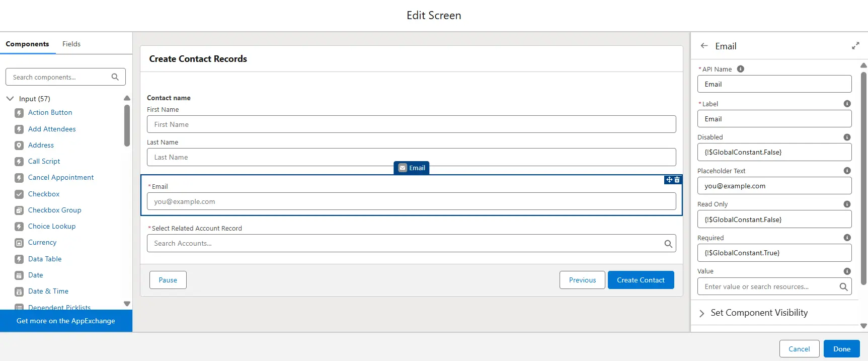Click the Search components input field
This screenshot has height=361, width=868.
coord(59,77)
